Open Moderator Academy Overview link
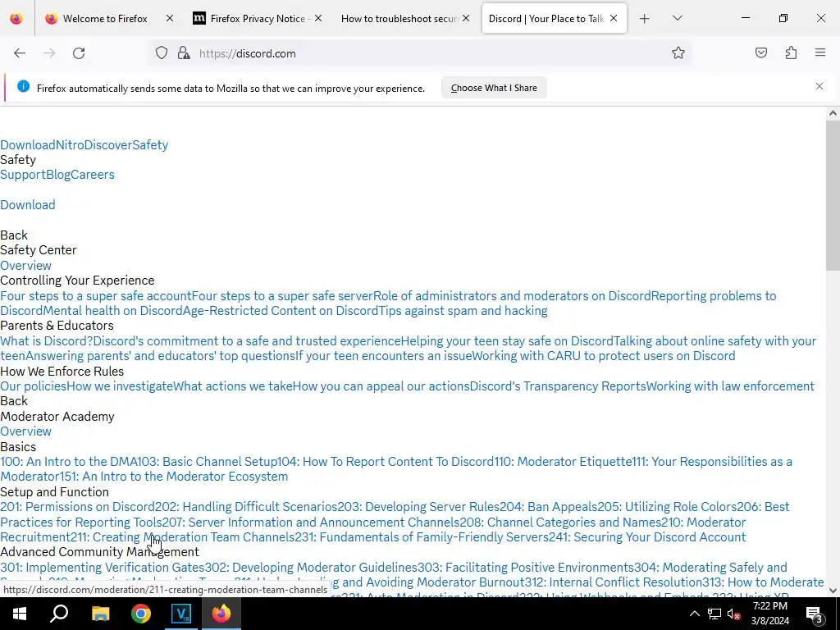The height and width of the screenshot is (630, 840). pos(25,431)
